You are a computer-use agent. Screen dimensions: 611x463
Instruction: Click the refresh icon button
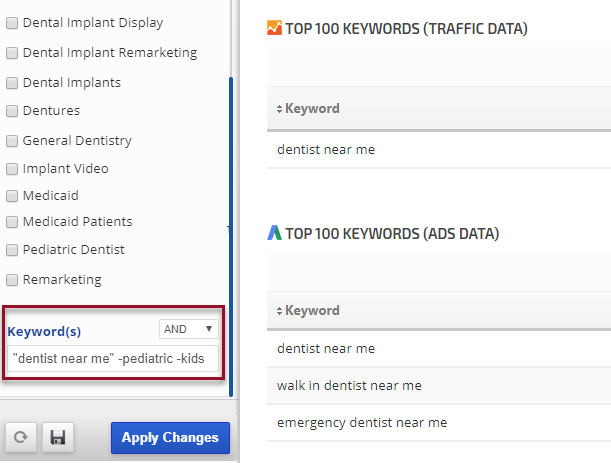coord(19,438)
